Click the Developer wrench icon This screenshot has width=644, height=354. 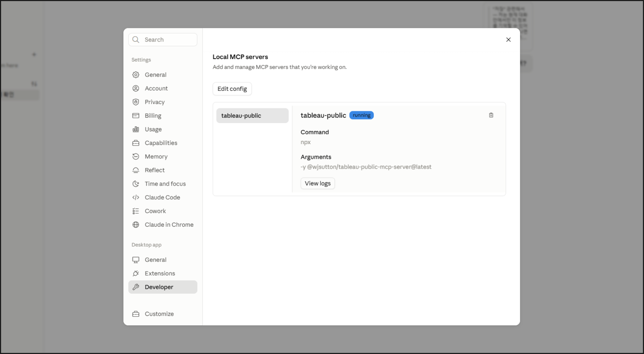136,287
